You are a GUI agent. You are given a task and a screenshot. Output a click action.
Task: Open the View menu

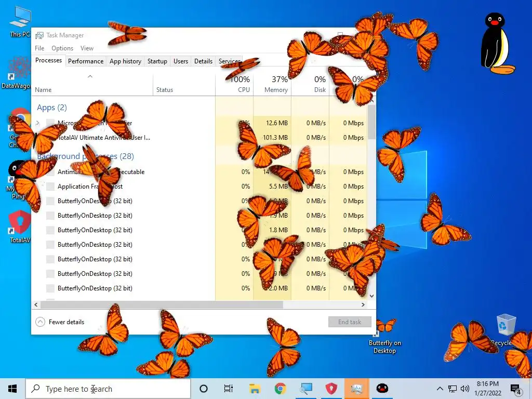pos(87,48)
